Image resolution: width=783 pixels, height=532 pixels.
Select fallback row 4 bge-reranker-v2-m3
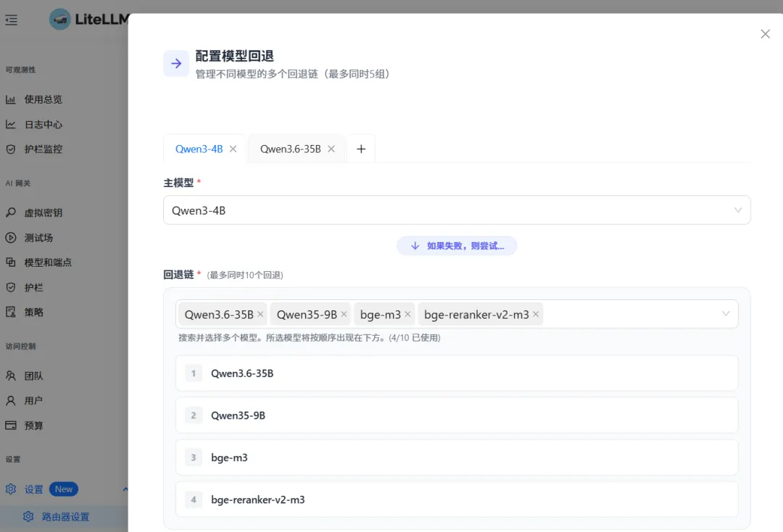[457, 499]
